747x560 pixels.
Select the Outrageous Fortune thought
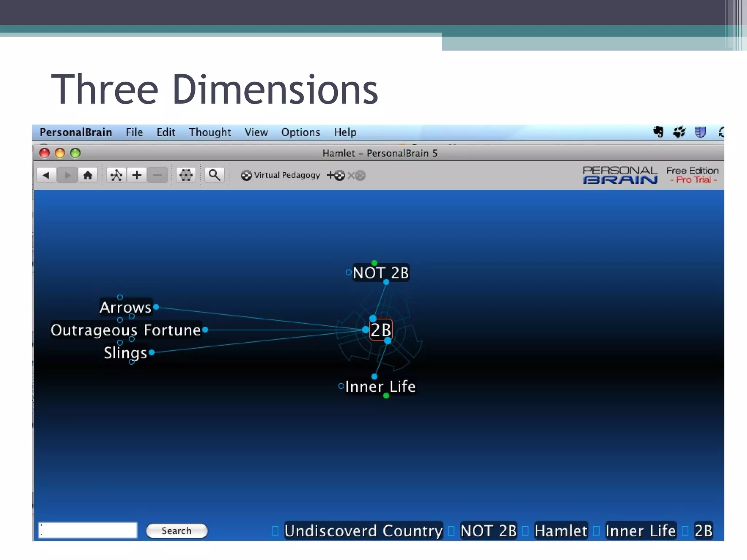click(x=126, y=330)
